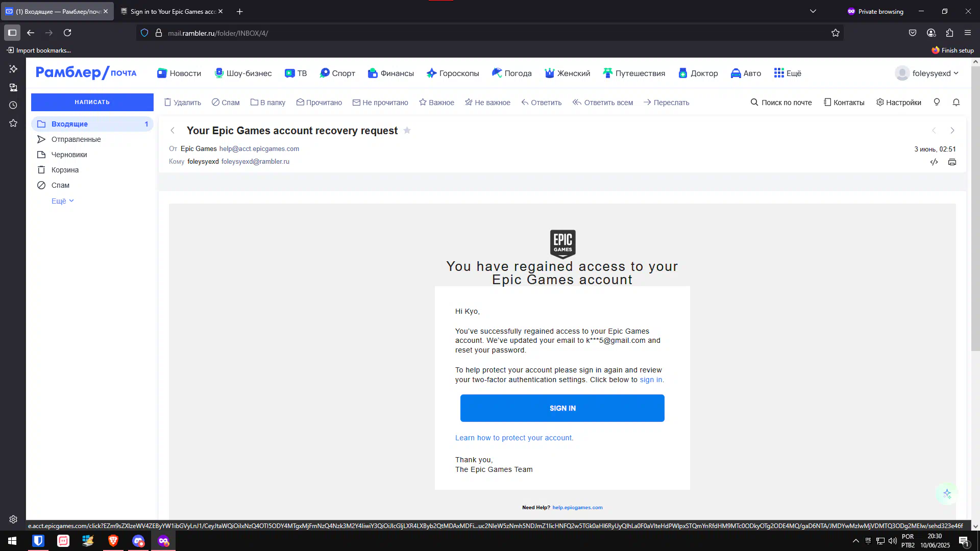This screenshot has height=551, width=980.
Task: Open the bookmarks star in the sidebar
Action: pyautogui.click(x=13, y=123)
